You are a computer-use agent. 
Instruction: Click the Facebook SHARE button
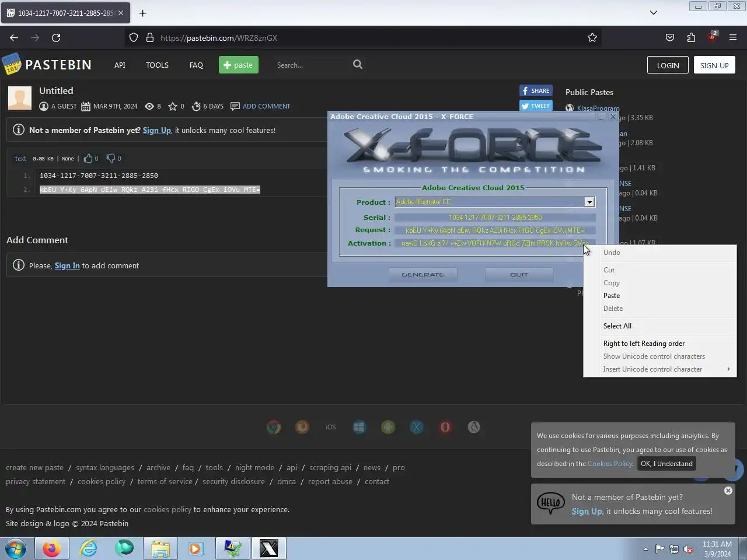pyautogui.click(x=536, y=90)
